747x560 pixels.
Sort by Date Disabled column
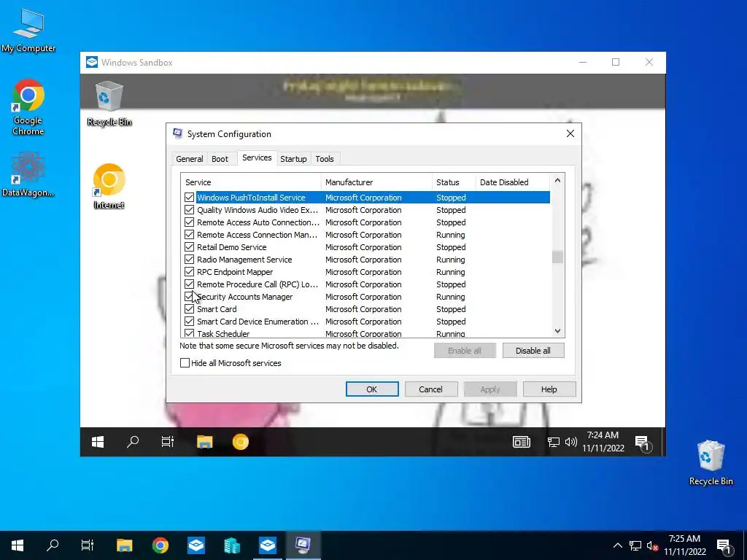[x=513, y=182]
